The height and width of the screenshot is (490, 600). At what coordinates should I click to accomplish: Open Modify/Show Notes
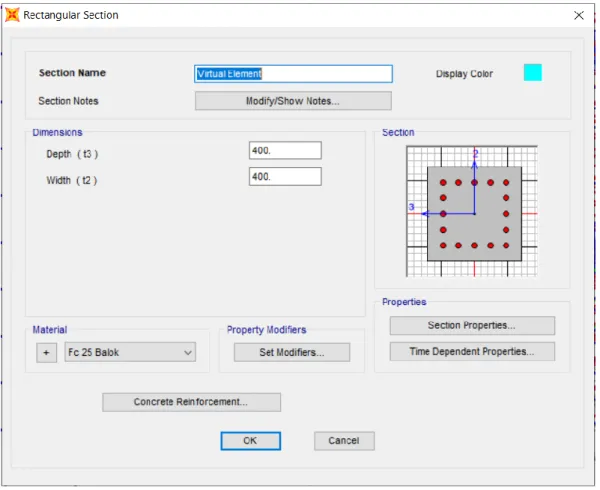coord(293,101)
